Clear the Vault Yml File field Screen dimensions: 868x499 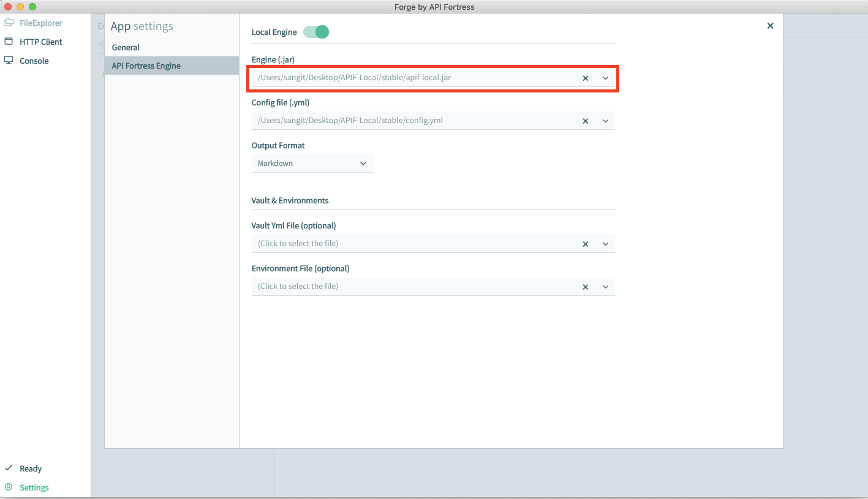tap(585, 244)
